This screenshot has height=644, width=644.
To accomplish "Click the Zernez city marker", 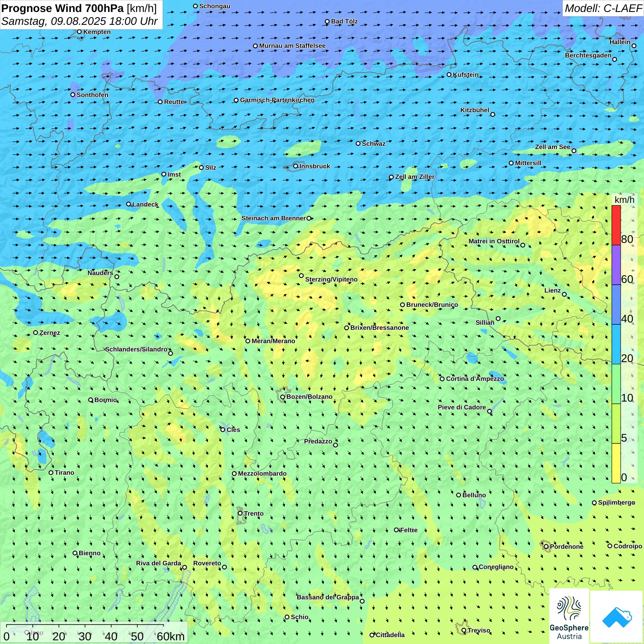I will [35, 333].
